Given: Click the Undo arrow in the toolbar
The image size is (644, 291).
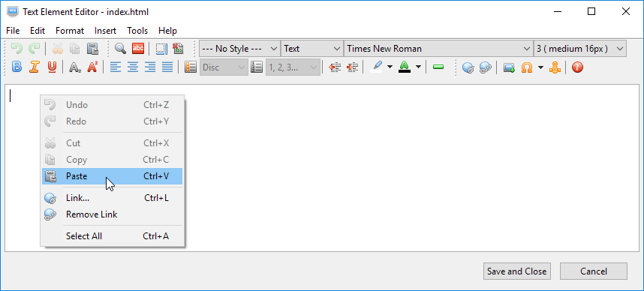Looking at the screenshot, I should point(17,49).
